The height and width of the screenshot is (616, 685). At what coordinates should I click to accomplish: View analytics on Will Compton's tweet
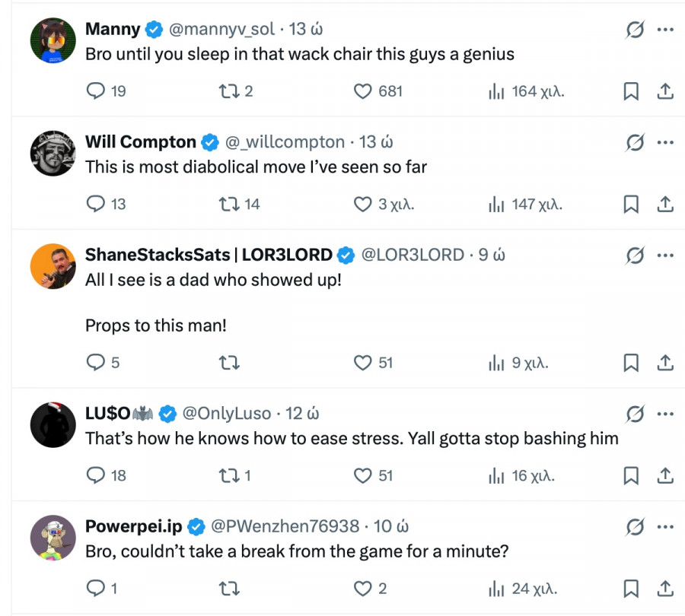498,204
